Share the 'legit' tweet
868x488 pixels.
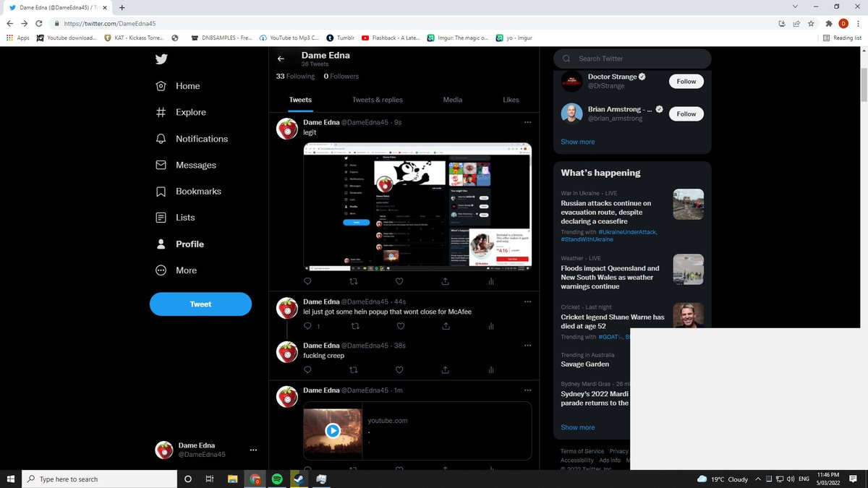click(446, 281)
